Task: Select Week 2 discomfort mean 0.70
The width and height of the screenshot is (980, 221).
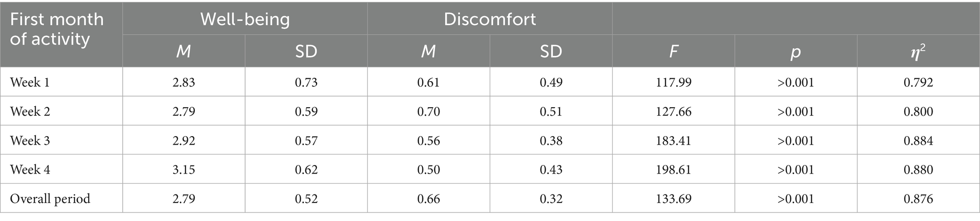Action: point(429,111)
